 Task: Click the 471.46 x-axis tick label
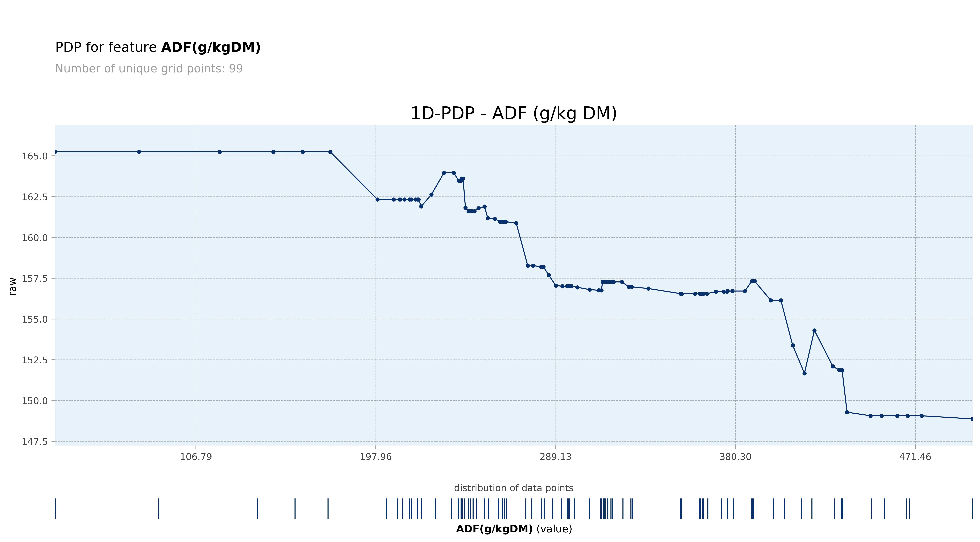915,457
